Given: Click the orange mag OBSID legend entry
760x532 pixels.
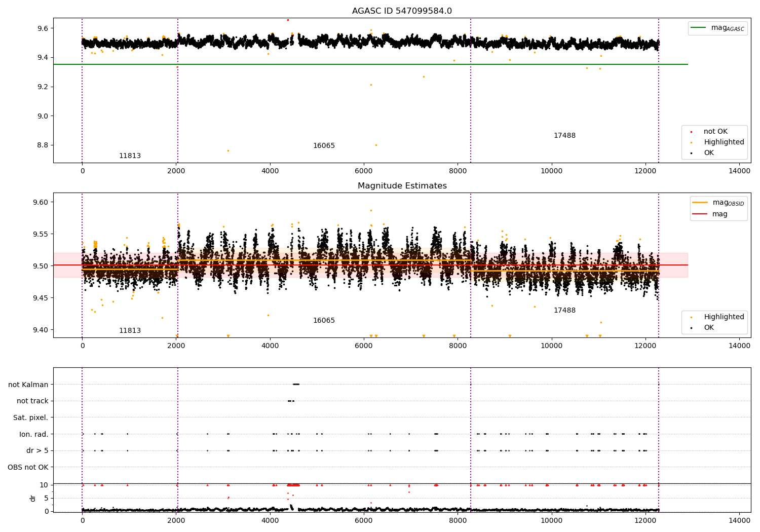Looking at the screenshot, I should [718, 203].
